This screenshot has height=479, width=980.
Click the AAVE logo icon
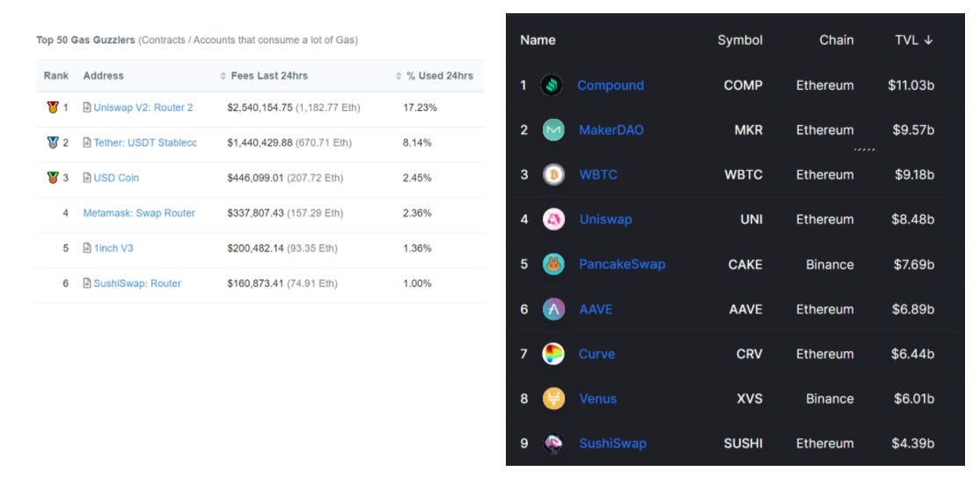tap(553, 309)
